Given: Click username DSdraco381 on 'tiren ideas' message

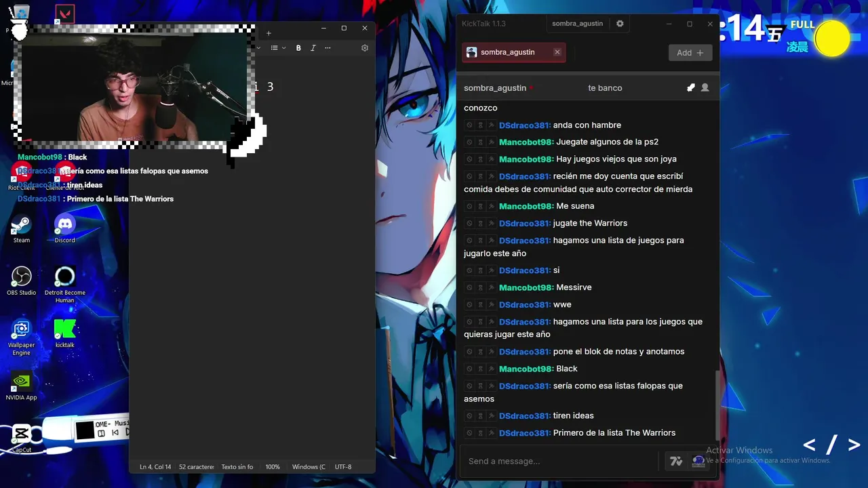Looking at the screenshot, I should click(x=525, y=416).
